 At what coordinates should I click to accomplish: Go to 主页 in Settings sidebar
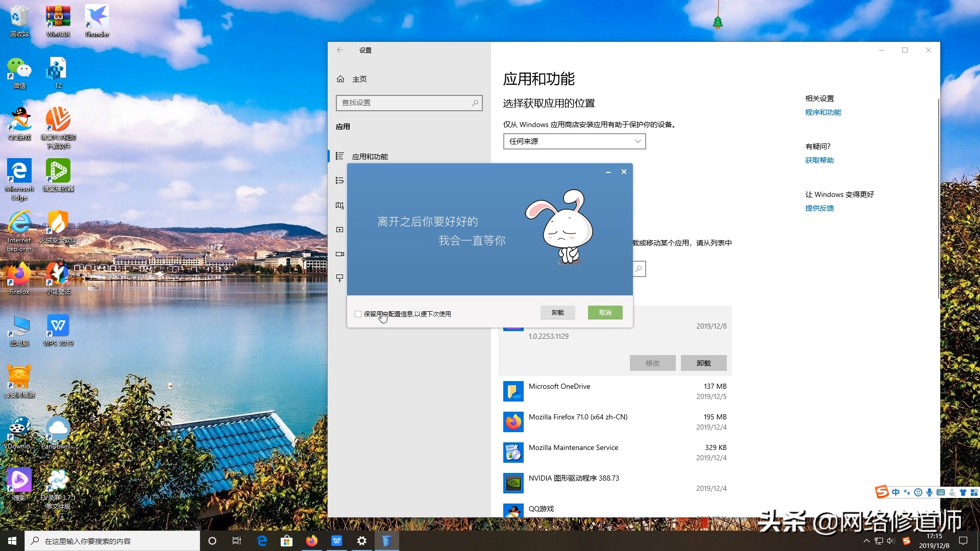point(359,79)
